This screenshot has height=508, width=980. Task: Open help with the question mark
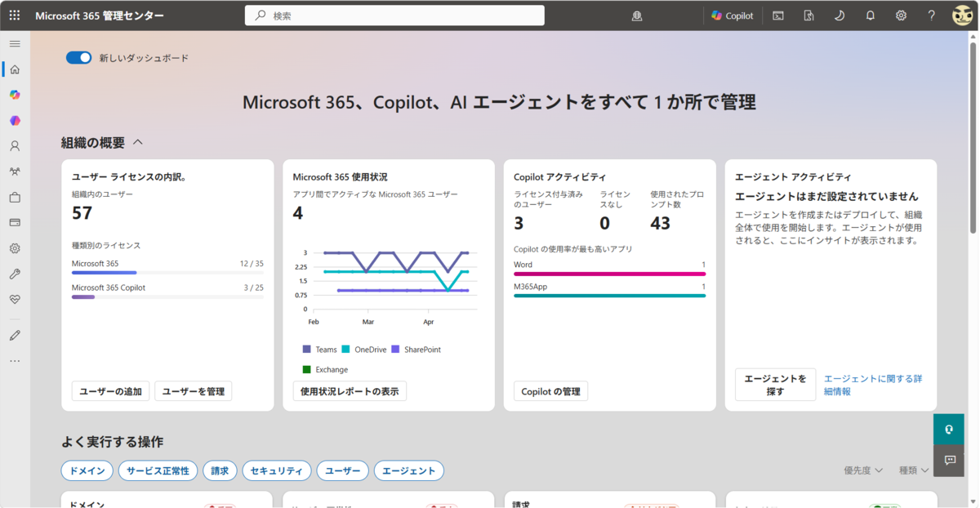point(931,16)
